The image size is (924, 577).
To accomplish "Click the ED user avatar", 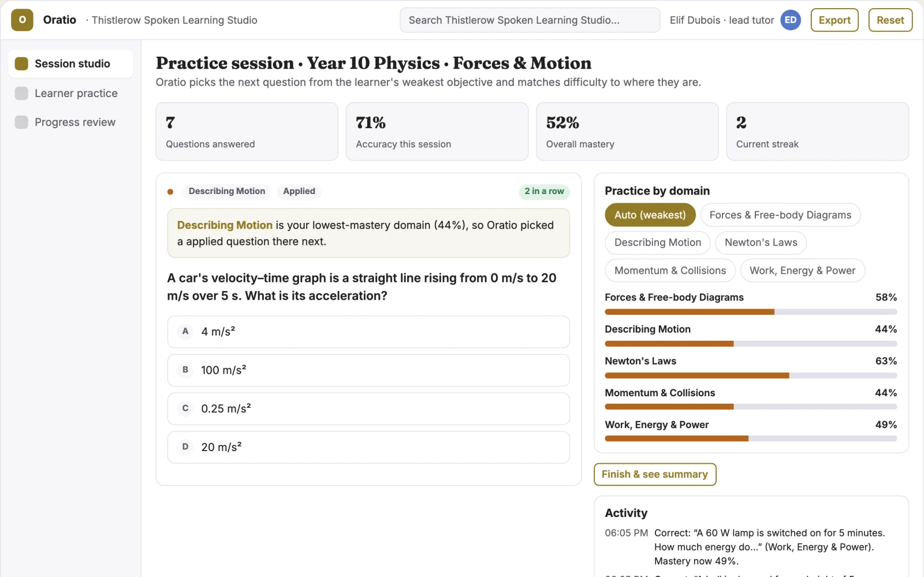I will [791, 20].
